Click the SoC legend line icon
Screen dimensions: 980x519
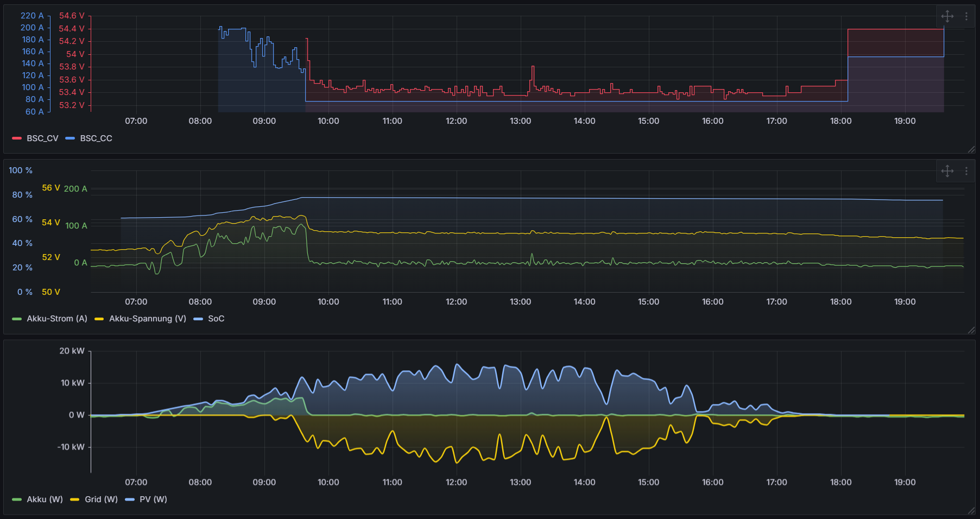click(199, 319)
